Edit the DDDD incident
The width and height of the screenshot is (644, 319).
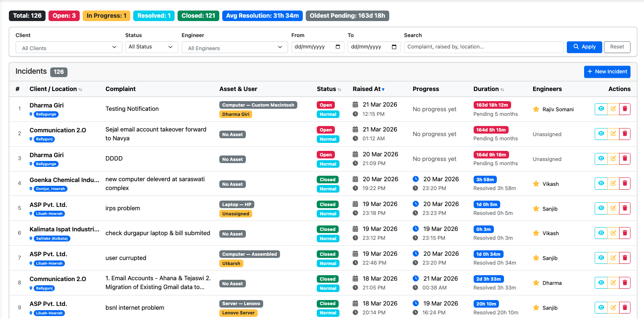pyautogui.click(x=613, y=158)
